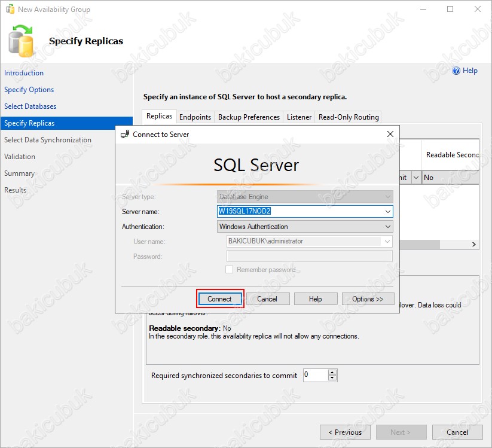This screenshot has height=448, width=492.
Task: Click the replicas grid scroll right arrow
Action: coord(474,244)
